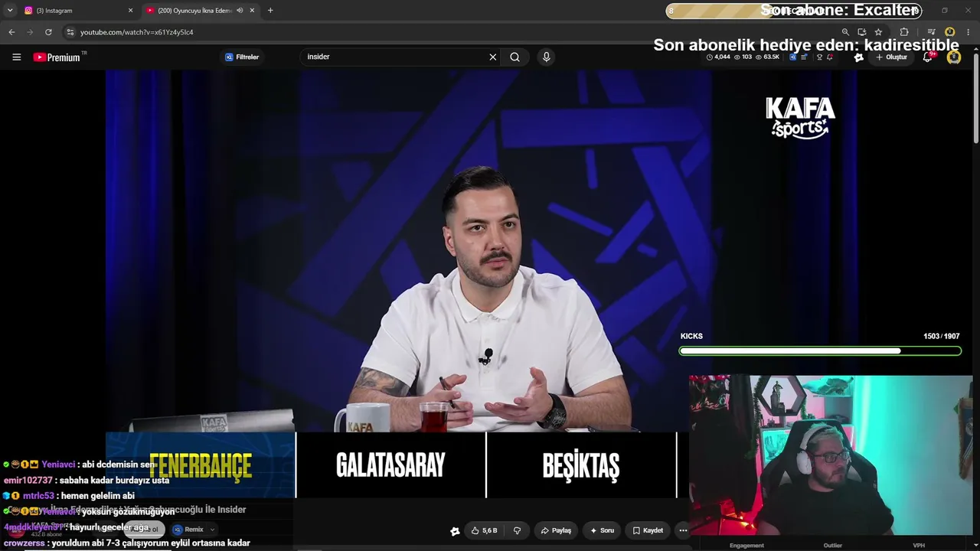980x551 pixels.
Task: Click the install app icon in address bar
Action: click(x=862, y=32)
